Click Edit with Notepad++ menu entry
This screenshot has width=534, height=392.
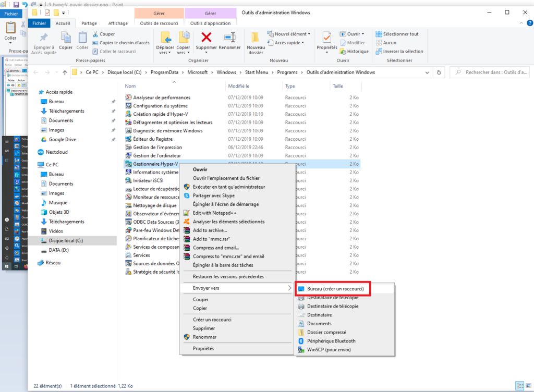pos(214,213)
